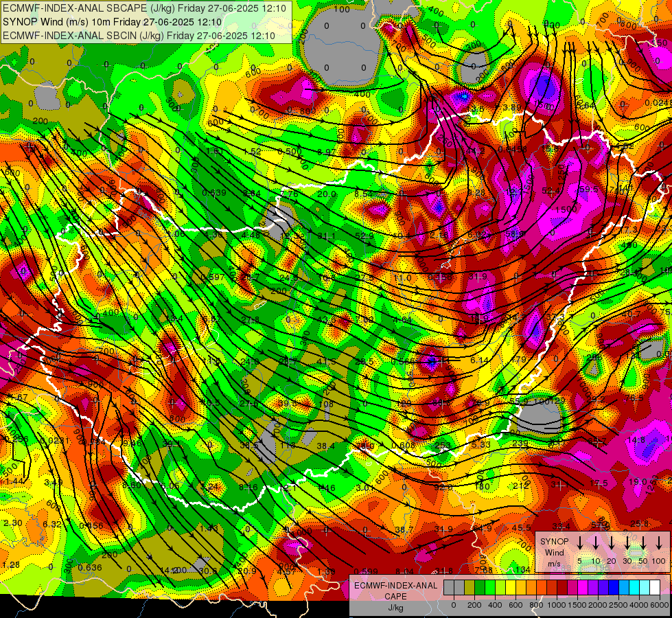Viewport: 672px width, 618px height.
Task: Click the 239 value on the map
Action: click(520, 443)
